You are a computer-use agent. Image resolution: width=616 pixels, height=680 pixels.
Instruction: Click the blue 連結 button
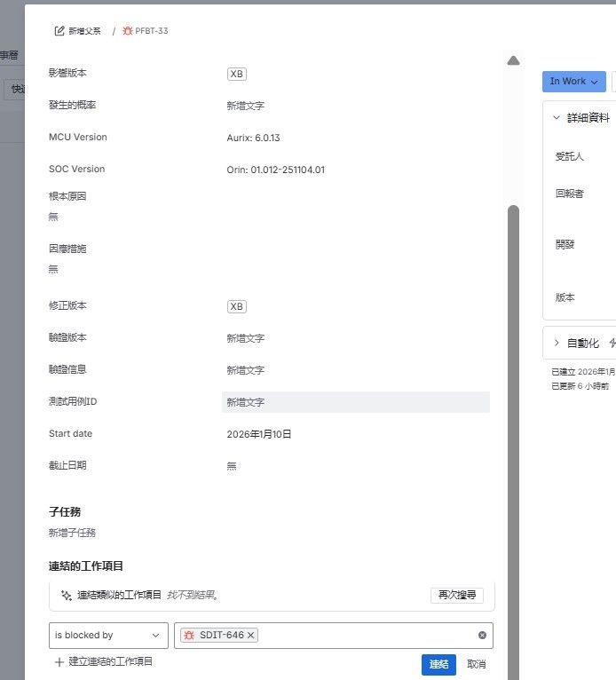point(438,665)
